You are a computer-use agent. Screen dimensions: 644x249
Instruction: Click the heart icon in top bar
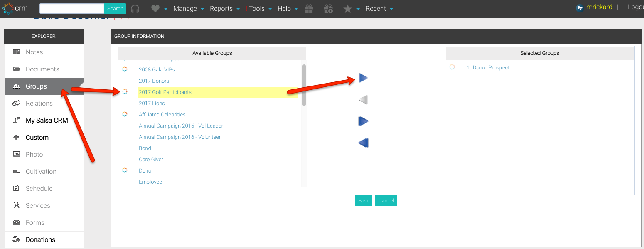pos(155,9)
